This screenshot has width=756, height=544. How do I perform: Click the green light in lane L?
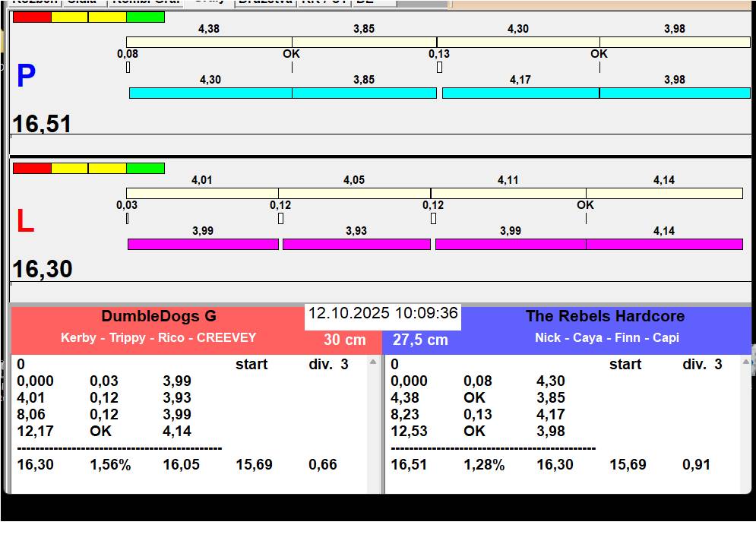145,168
